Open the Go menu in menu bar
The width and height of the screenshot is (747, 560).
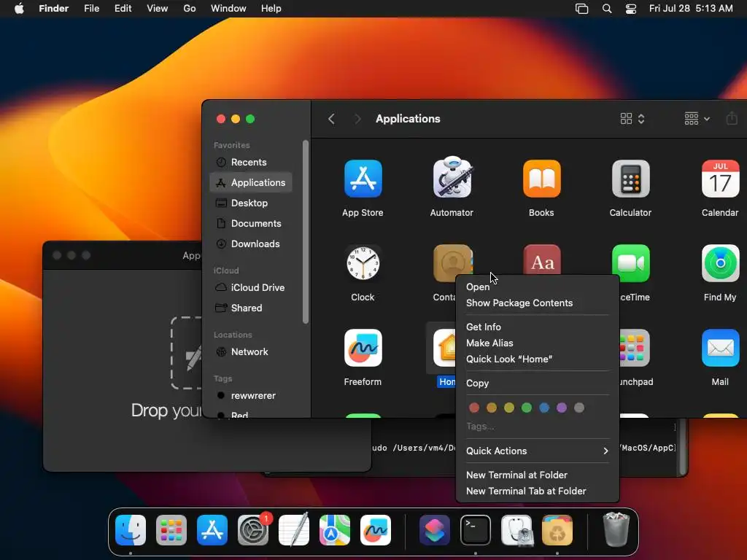point(190,9)
